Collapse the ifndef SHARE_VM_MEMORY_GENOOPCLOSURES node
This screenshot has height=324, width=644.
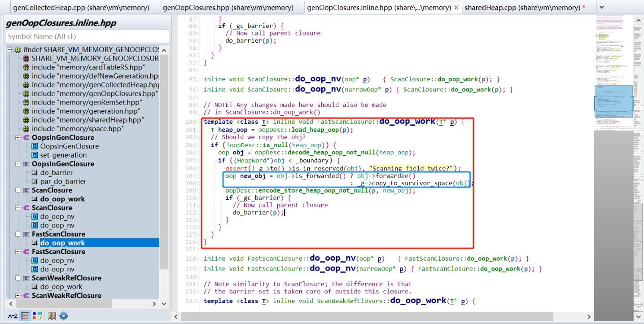pos(9,49)
